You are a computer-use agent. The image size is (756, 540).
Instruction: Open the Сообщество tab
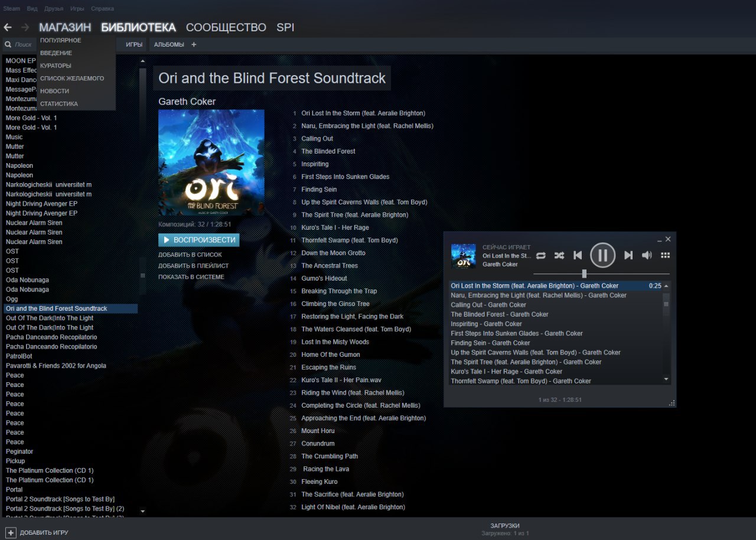tap(226, 27)
